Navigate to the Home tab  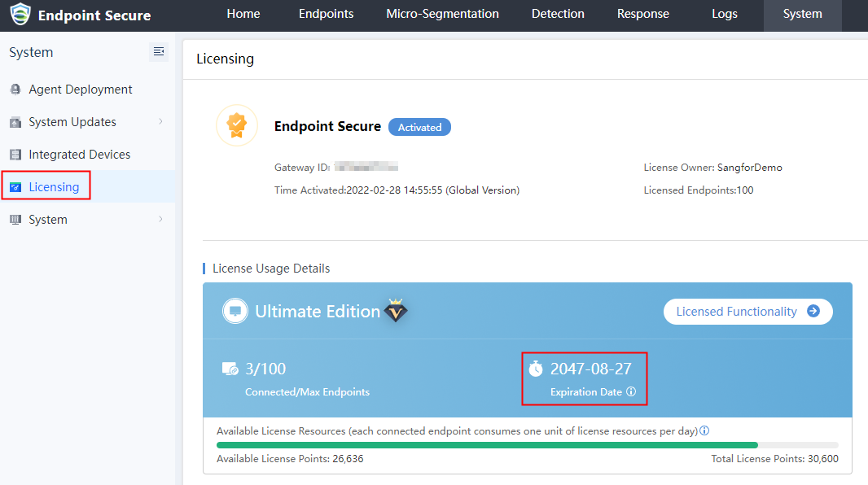click(x=243, y=14)
